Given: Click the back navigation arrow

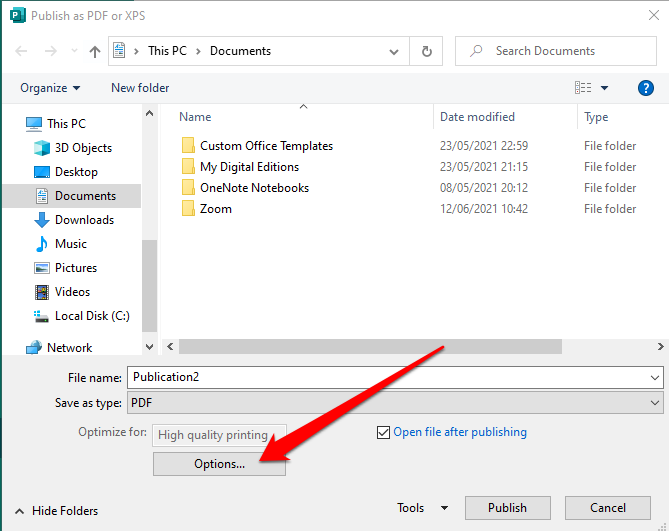Looking at the screenshot, I should tap(22, 51).
